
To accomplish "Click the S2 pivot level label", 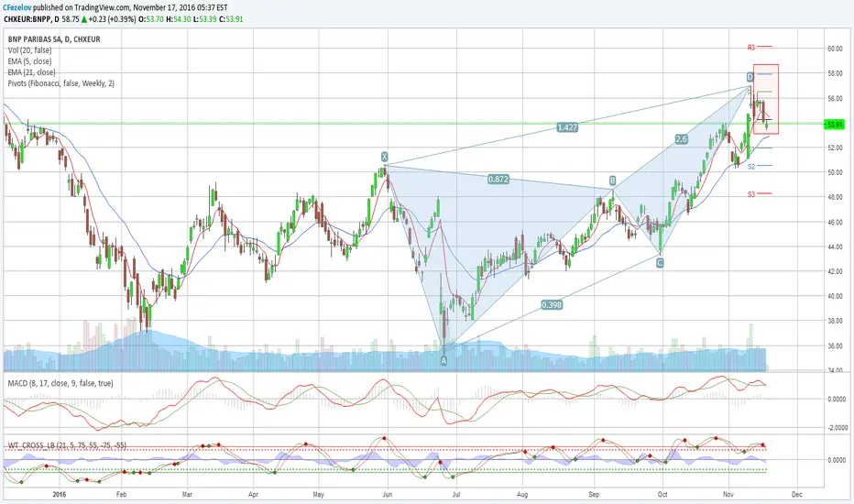I will (x=751, y=166).
